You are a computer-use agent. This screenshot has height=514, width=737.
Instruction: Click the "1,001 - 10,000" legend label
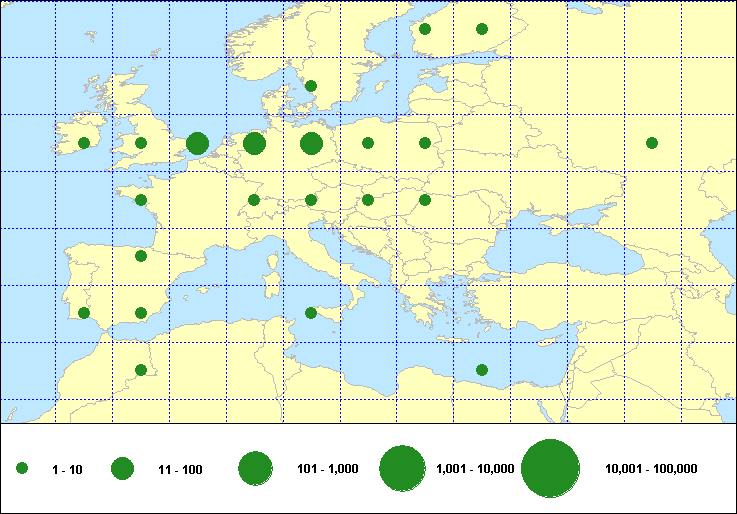point(475,468)
